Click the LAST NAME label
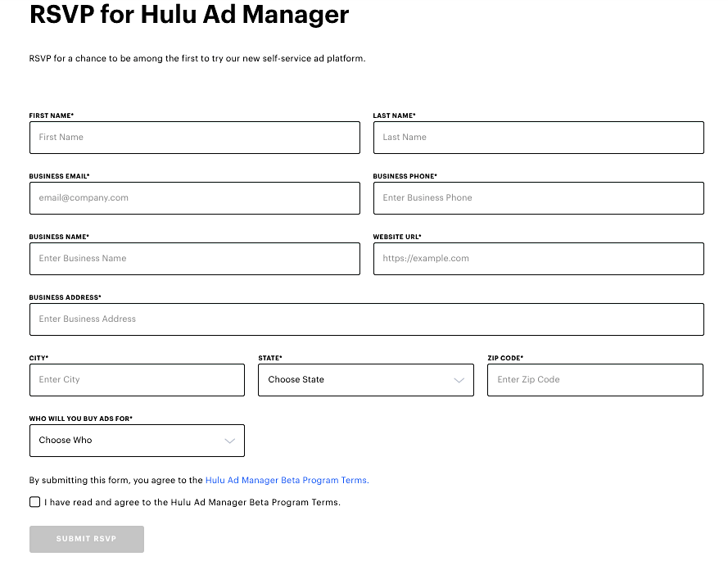The image size is (728, 561). [394, 115]
